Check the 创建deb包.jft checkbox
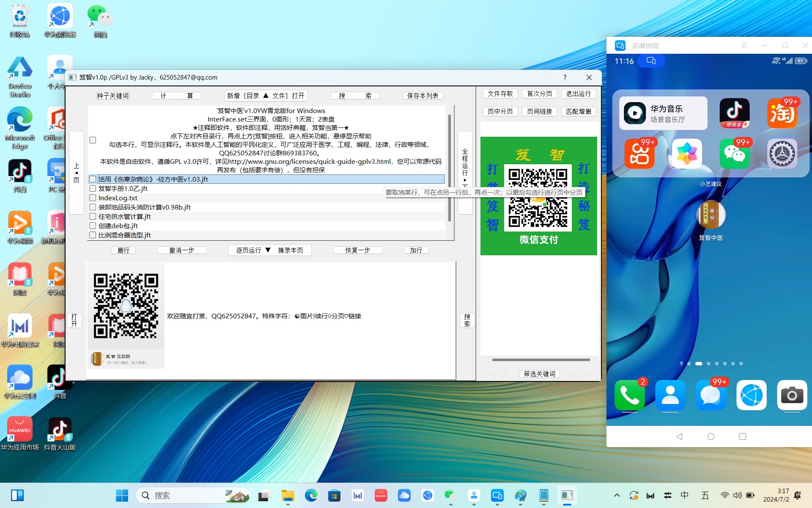The image size is (812, 508). 93,226
